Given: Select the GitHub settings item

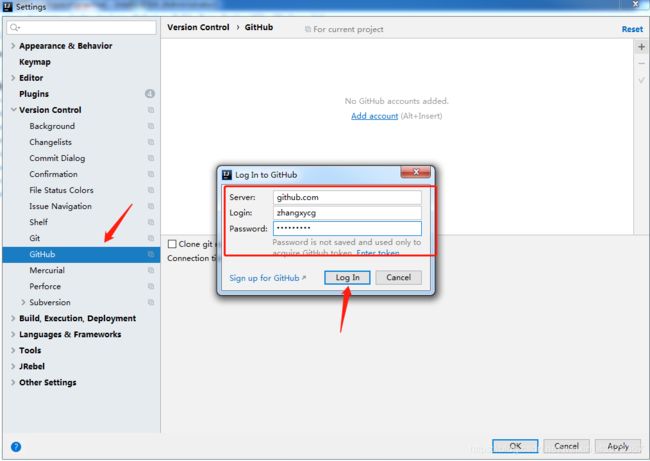Looking at the screenshot, I should (81, 254).
